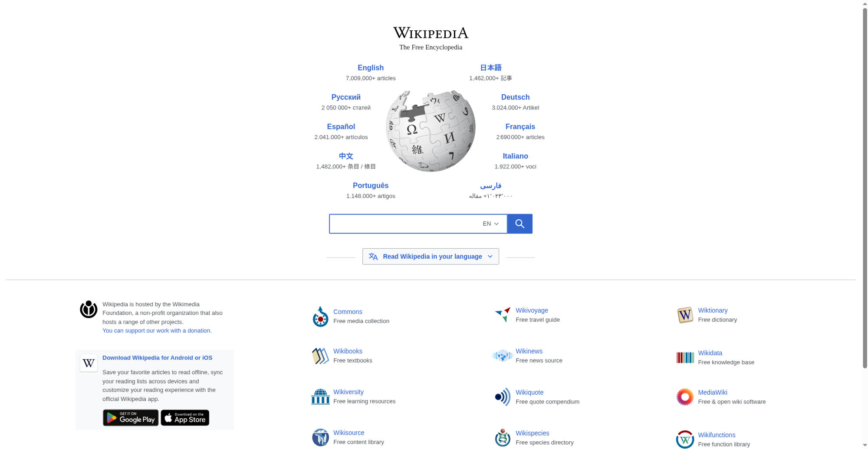
Task: Go to the Deutsch Wikipedia edition
Action: click(x=515, y=97)
